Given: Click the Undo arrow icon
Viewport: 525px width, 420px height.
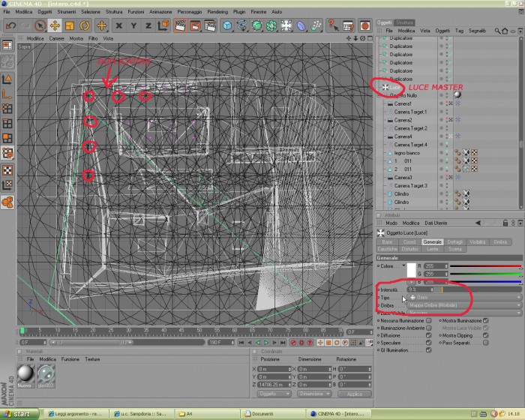Looking at the screenshot, I should [x=10, y=25].
